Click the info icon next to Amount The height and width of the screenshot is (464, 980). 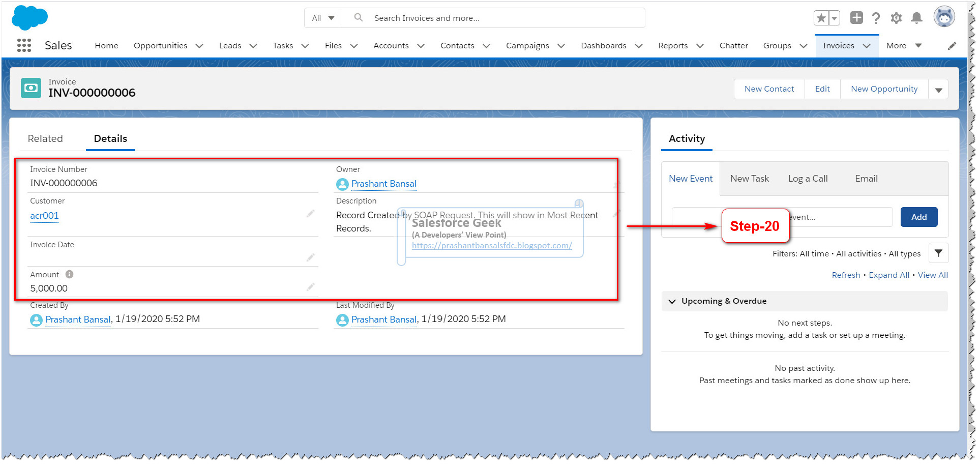pyautogui.click(x=70, y=274)
